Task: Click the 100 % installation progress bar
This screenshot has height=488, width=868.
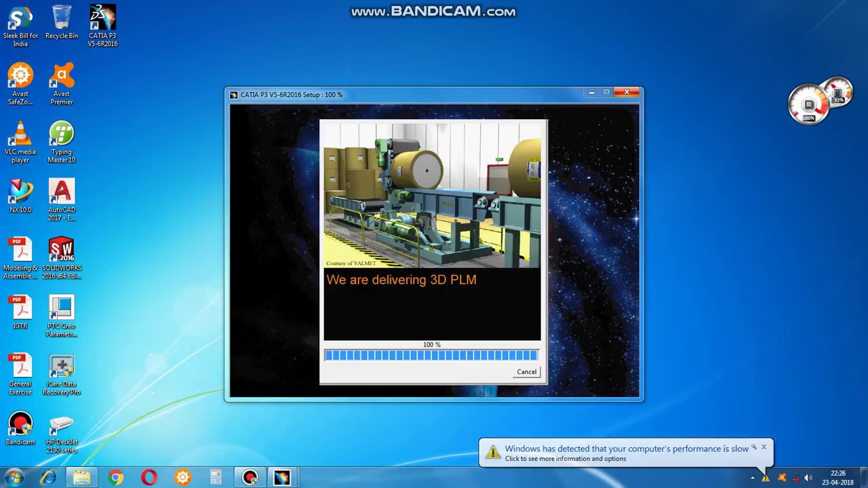Action: click(431, 355)
